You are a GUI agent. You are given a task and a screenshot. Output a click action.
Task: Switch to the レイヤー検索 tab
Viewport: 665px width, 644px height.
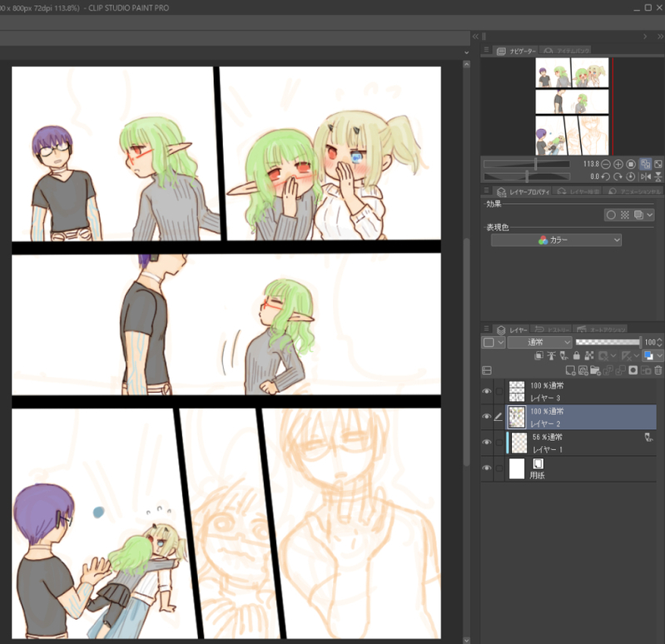coord(578,191)
